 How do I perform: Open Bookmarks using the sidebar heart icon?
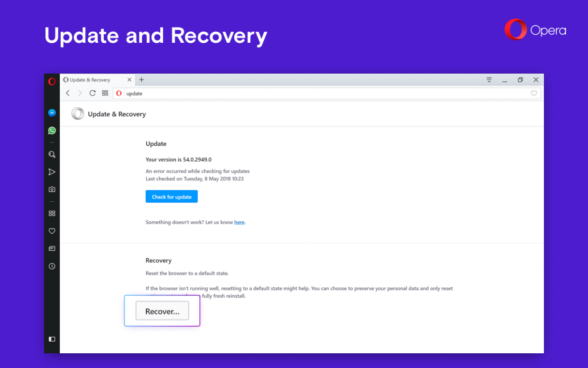[x=52, y=231]
